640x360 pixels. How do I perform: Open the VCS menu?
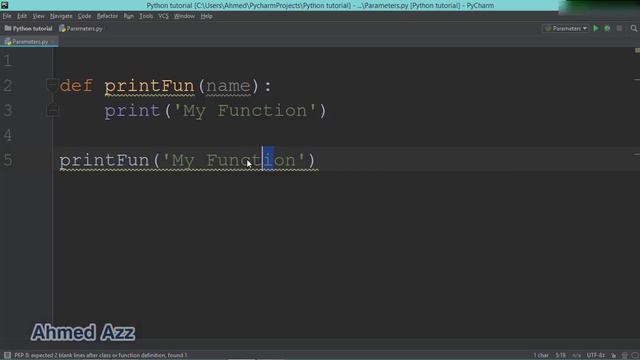point(163,16)
